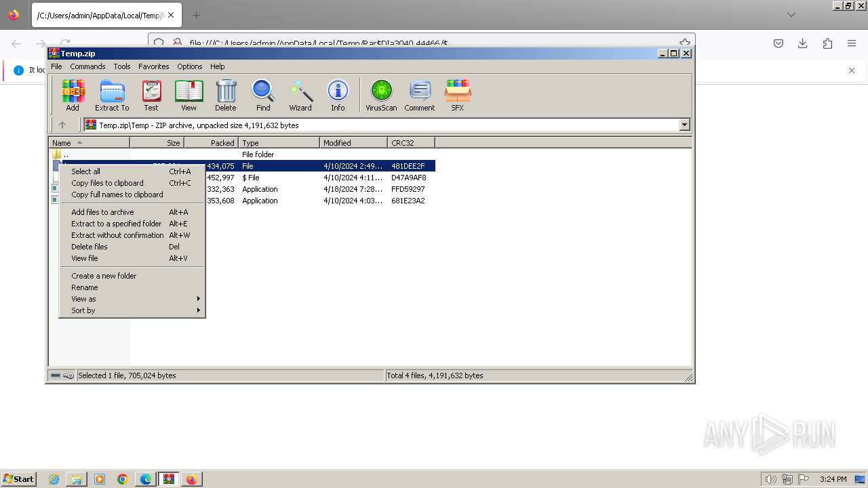Switch to Firefox taskbar button
The image size is (868, 488).
192,479
